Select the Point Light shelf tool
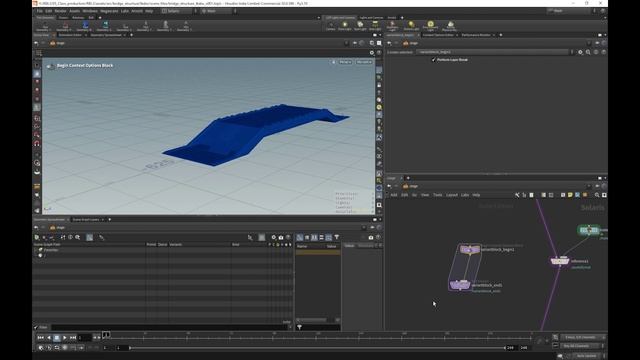The height and width of the screenshot is (360, 640). pos(344,26)
